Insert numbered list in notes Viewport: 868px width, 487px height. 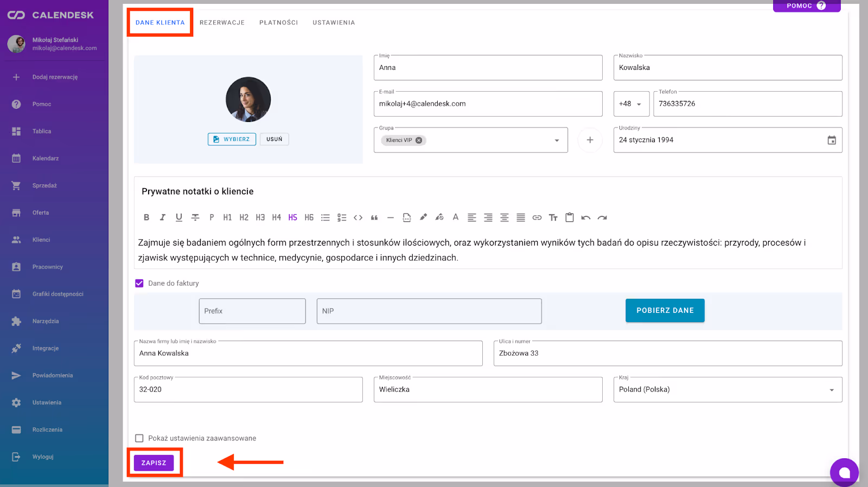(342, 217)
